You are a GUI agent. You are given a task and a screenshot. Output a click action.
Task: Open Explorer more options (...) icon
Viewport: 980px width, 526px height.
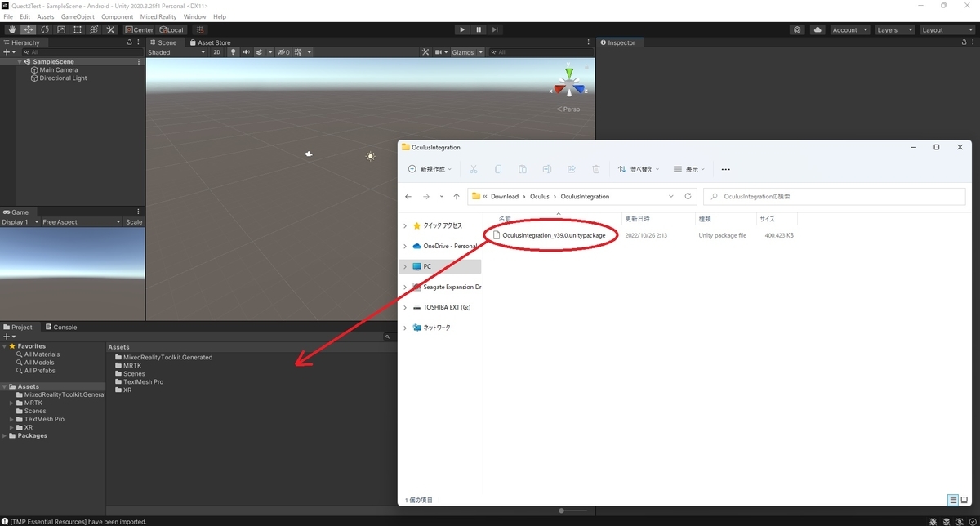(726, 169)
